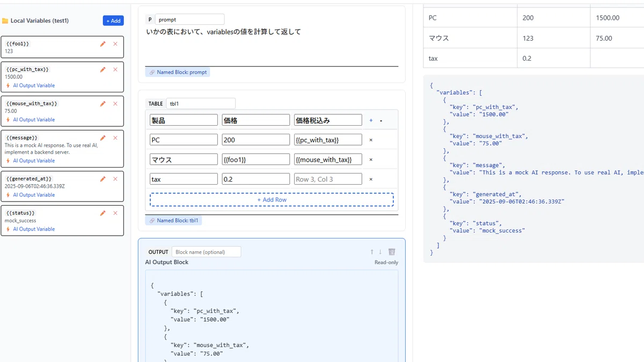Click the + Add local variable button
Image resolution: width=644 pixels, height=362 pixels.
click(x=113, y=20)
